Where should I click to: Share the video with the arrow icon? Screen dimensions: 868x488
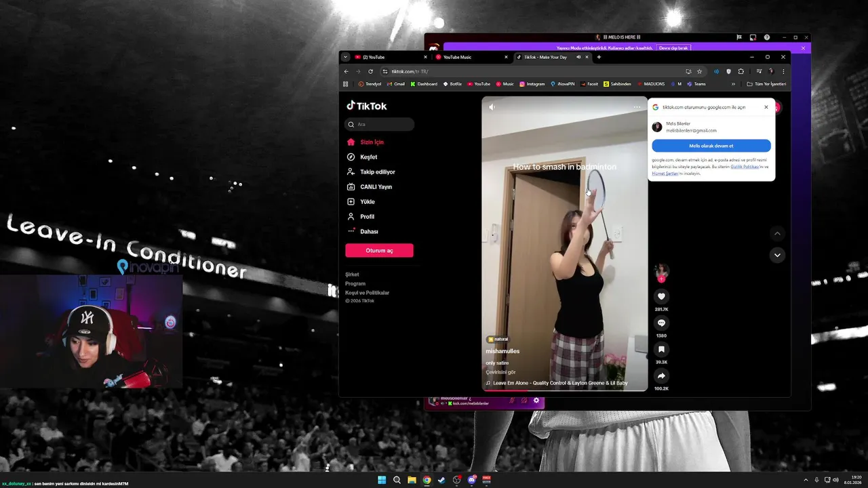coord(661,375)
